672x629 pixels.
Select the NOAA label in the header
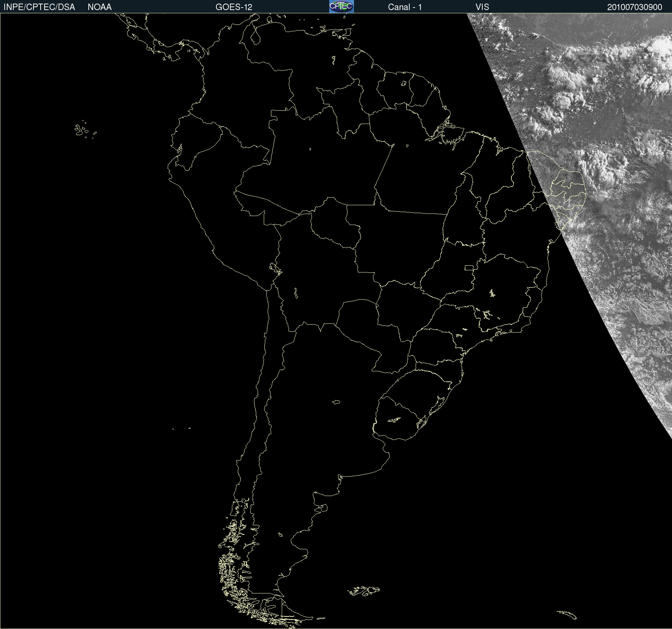(100, 7)
